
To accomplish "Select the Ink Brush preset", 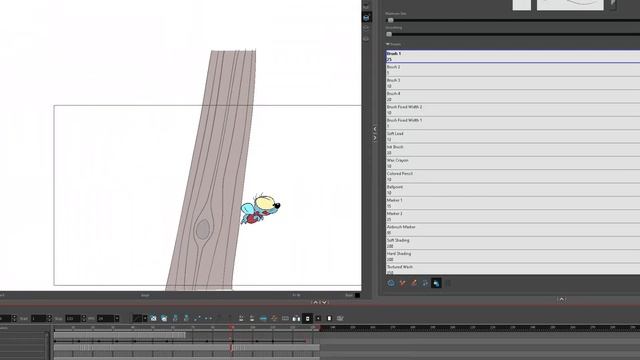I will pyautogui.click(x=513, y=150).
